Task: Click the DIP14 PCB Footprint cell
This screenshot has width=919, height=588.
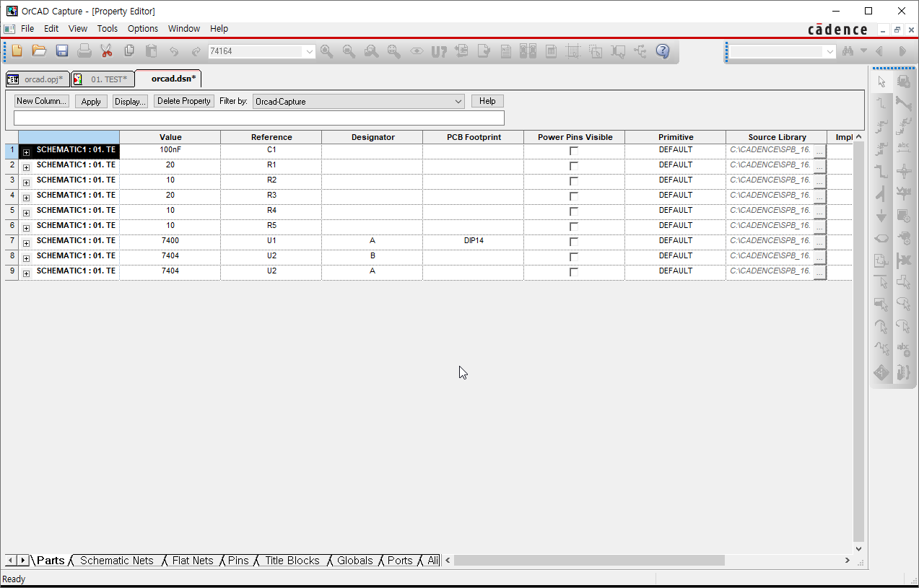Action: [x=474, y=241]
